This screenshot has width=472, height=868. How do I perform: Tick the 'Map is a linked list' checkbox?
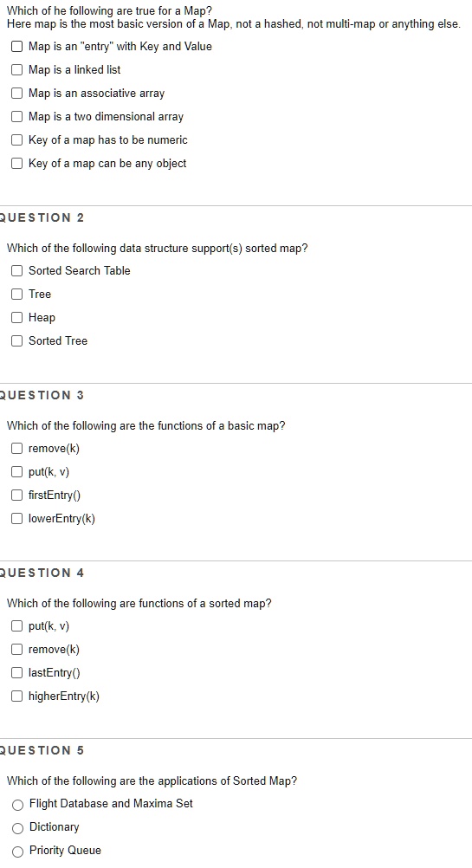[x=17, y=70]
